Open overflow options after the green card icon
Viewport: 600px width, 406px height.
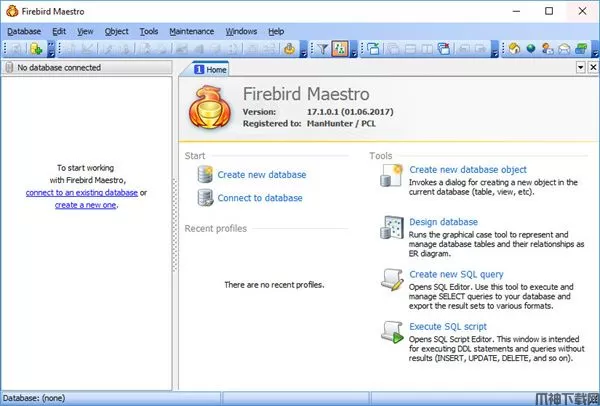595,49
